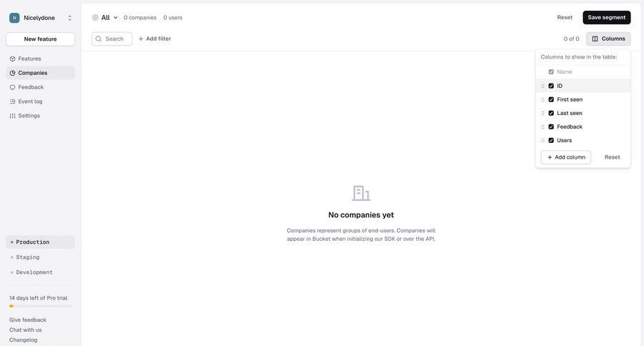Collapse the Columns dropdown panel
Viewport: 644px width, 346px height.
pyautogui.click(x=608, y=39)
